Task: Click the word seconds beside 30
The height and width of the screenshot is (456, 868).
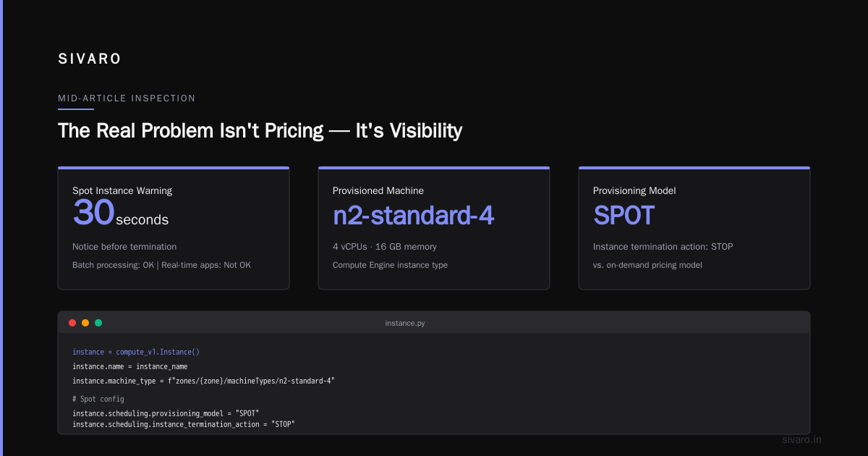Action: (142, 220)
